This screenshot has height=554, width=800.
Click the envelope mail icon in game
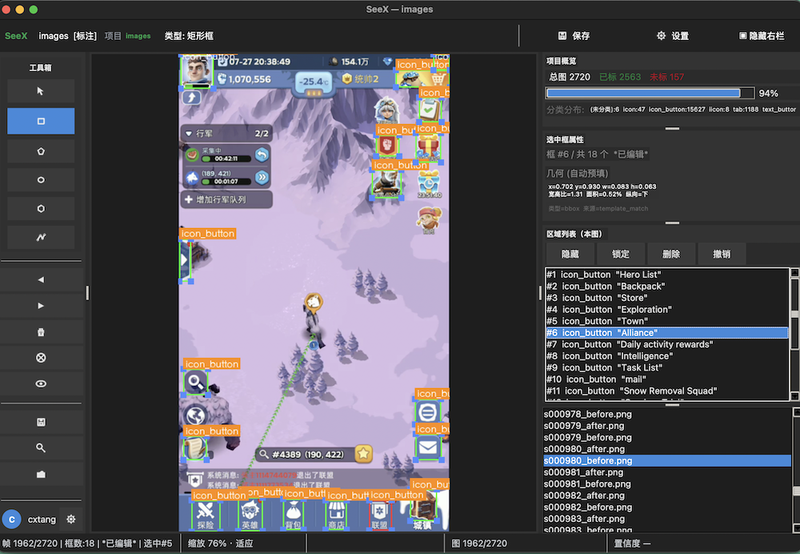[428, 447]
